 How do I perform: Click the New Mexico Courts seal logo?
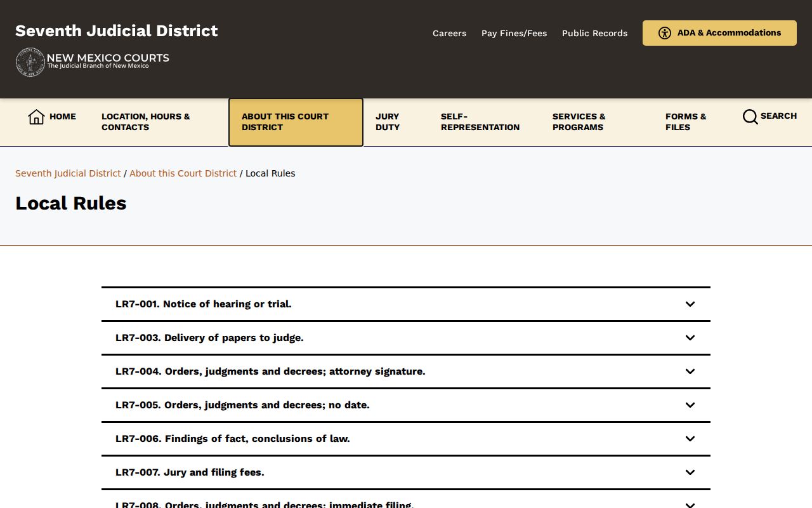click(30, 62)
